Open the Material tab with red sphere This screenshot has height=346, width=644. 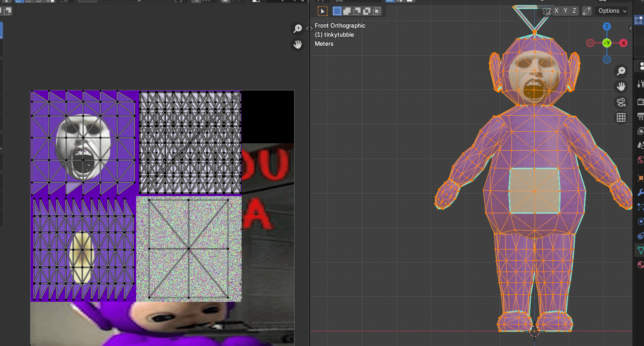[640, 265]
